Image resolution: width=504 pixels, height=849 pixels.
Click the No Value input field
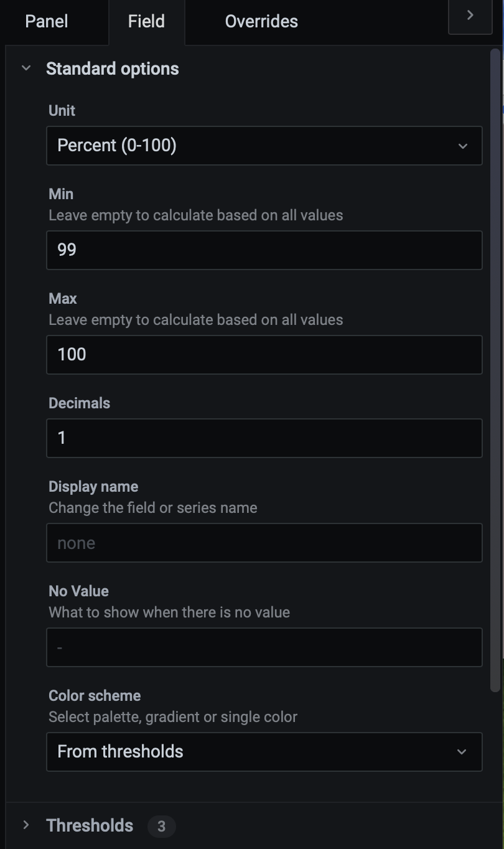[264, 647]
